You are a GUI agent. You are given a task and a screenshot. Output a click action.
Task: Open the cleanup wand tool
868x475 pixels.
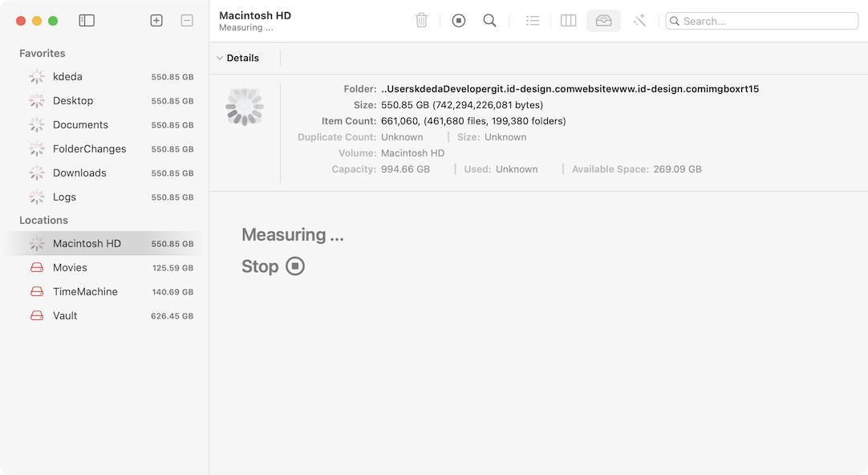click(x=639, y=20)
